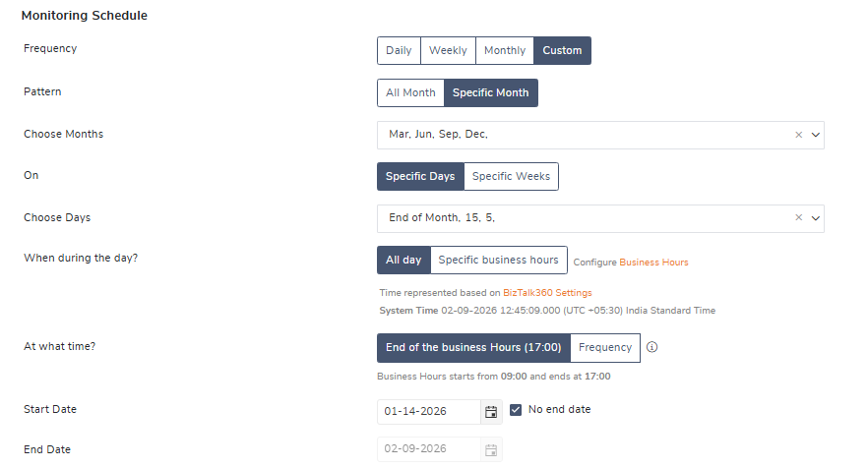Open the Business Hours configuration link
The height and width of the screenshot is (468, 868).
(x=653, y=263)
